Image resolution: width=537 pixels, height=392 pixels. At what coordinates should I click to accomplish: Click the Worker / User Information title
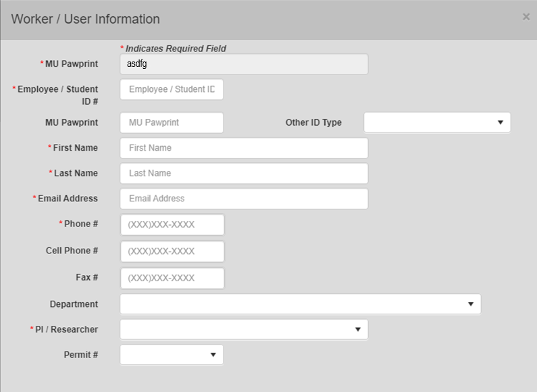(x=86, y=19)
